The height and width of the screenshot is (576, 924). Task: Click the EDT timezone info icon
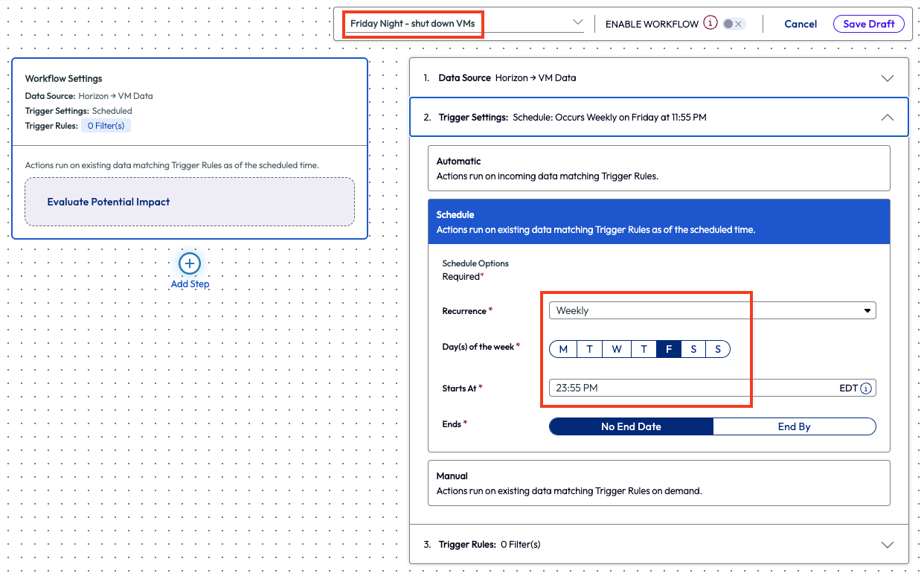(x=866, y=388)
